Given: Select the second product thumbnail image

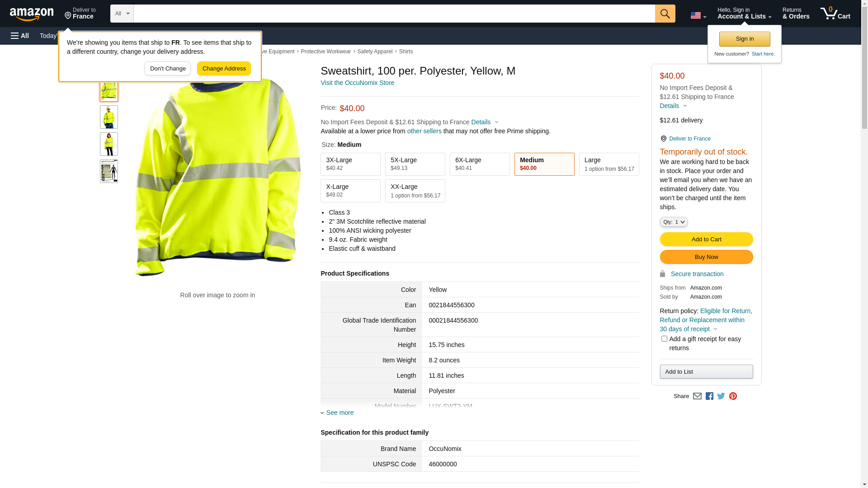Looking at the screenshot, I should [x=109, y=117].
